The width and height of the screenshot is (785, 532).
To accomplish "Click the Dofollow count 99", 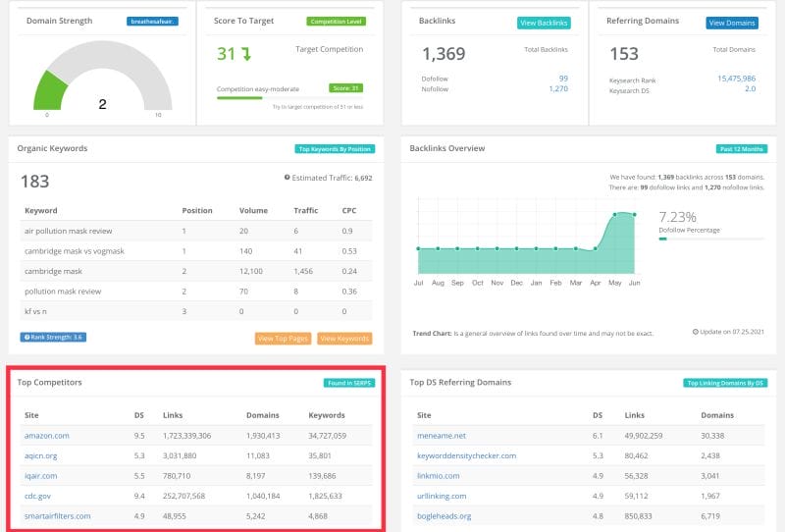I will click(x=563, y=79).
